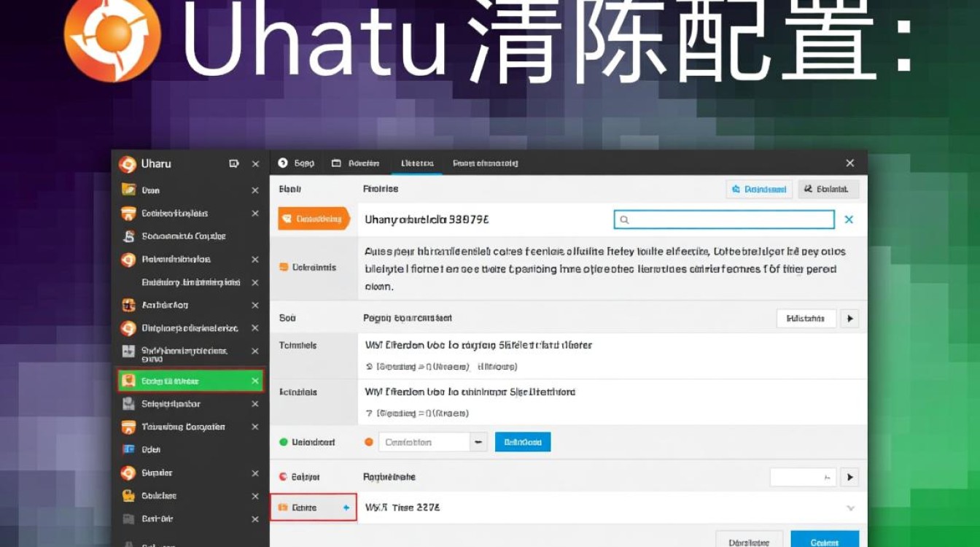Viewport: 980px width, 547px height.
Task: Click the right-arrow expander on the top settings row
Action: click(850, 318)
